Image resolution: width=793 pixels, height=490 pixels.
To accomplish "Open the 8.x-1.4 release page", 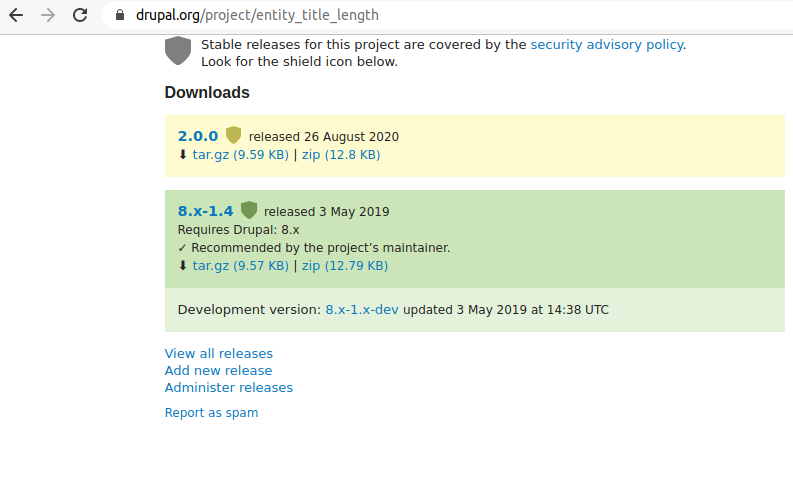I will (x=205, y=211).
